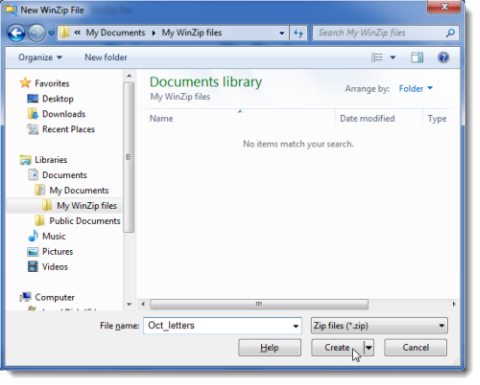The width and height of the screenshot is (480, 385).
Task: Click the Music note icon
Action: pyautogui.click(x=33, y=236)
